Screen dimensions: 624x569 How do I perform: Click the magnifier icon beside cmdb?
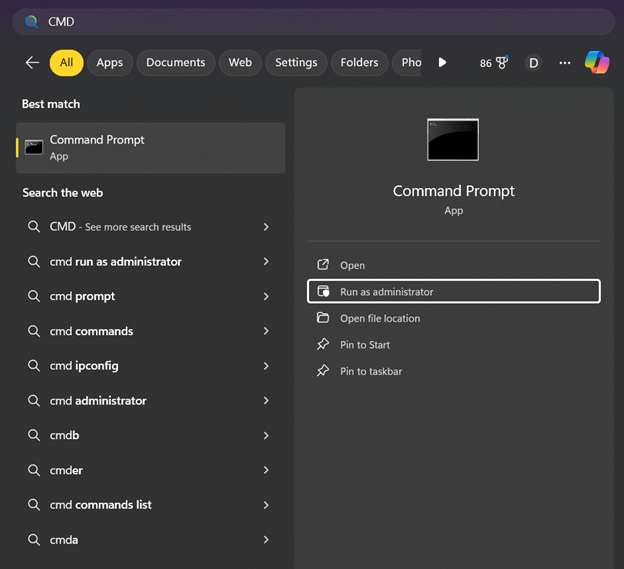pyautogui.click(x=34, y=435)
